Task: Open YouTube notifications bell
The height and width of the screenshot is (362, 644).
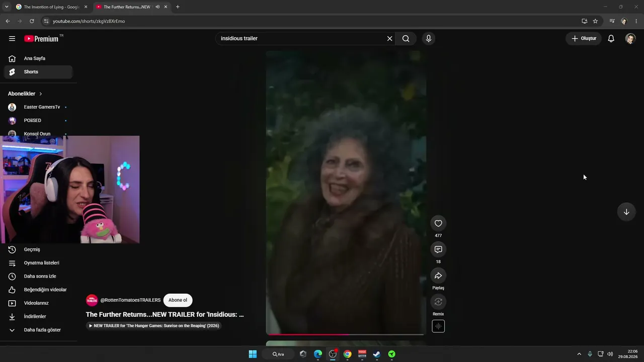Action: click(x=611, y=39)
